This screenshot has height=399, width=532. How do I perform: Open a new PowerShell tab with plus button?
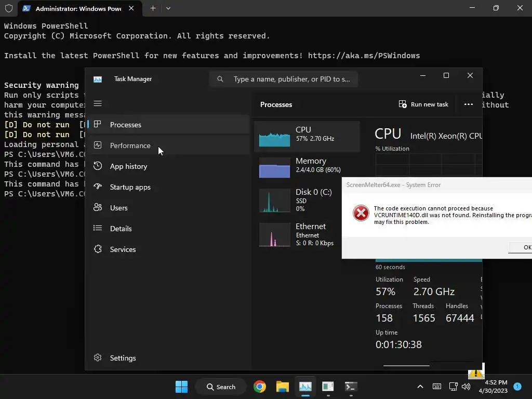point(153,8)
